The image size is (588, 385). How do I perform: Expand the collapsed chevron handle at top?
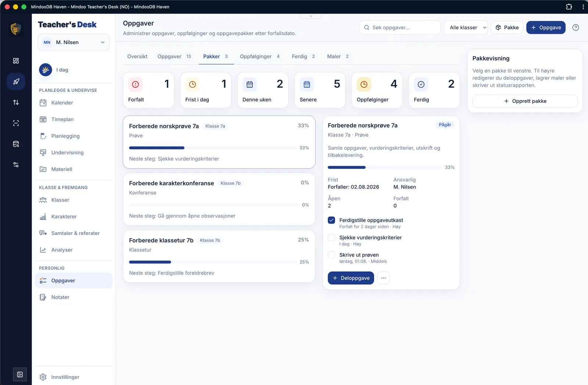(311, 16)
